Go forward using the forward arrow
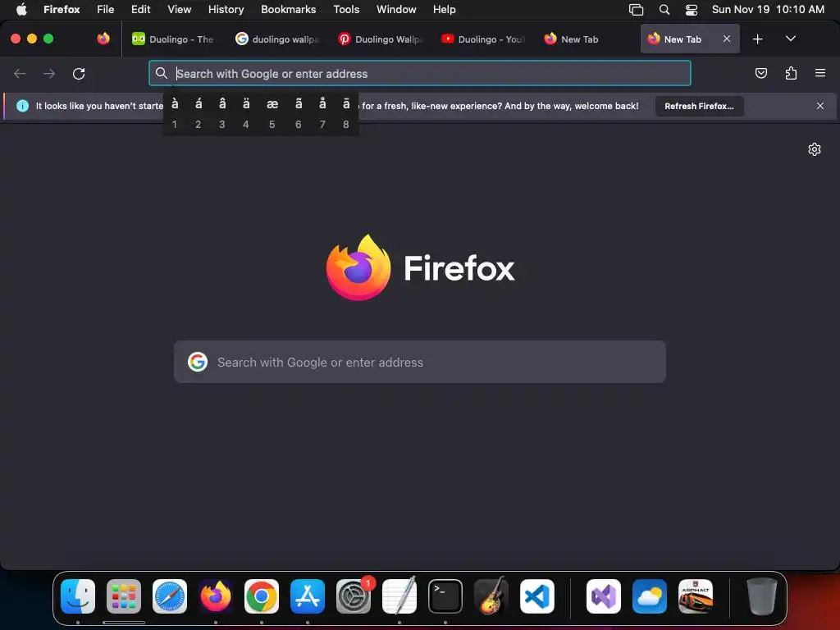The height and width of the screenshot is (630, 840). coord(49,73)
